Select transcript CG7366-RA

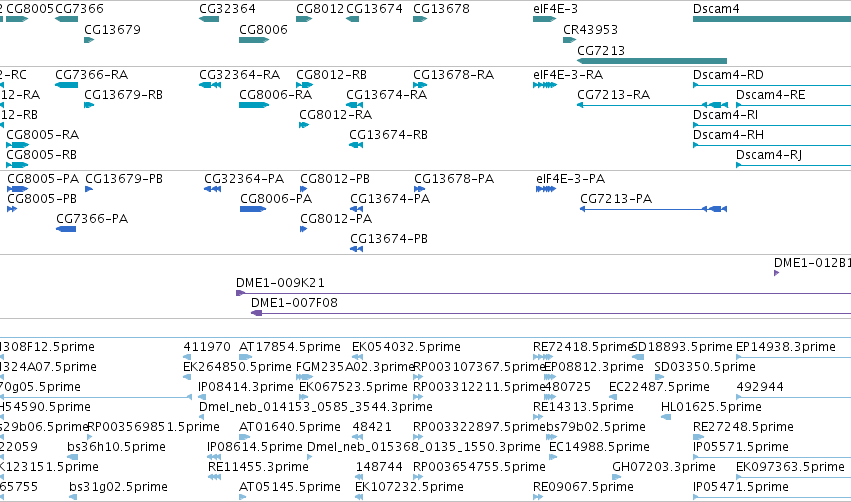click(x=92, y=74)
